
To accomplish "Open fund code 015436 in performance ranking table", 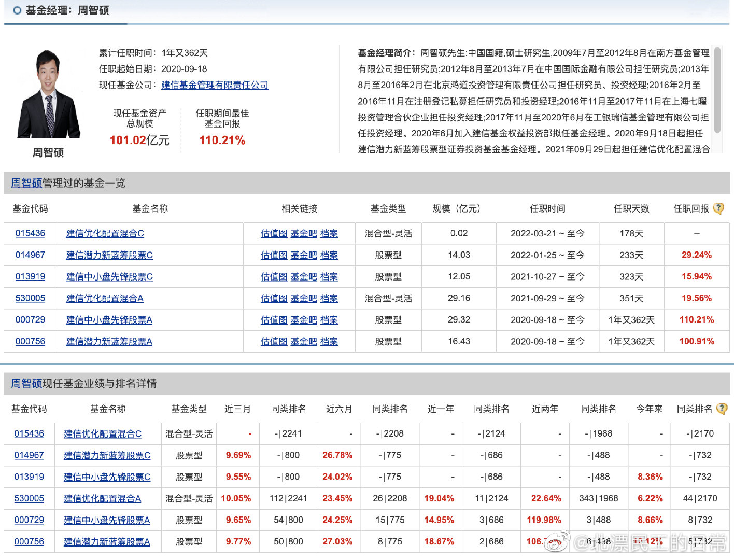I will 29,433.
